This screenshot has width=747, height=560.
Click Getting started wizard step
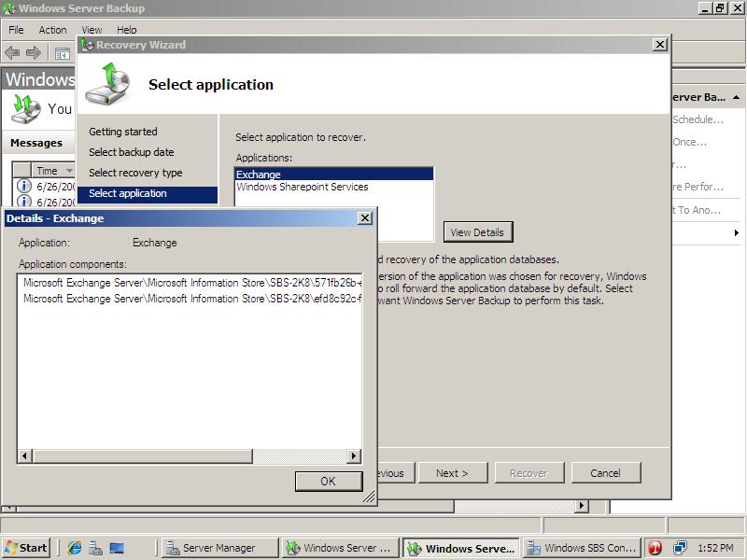pos(123,132)
